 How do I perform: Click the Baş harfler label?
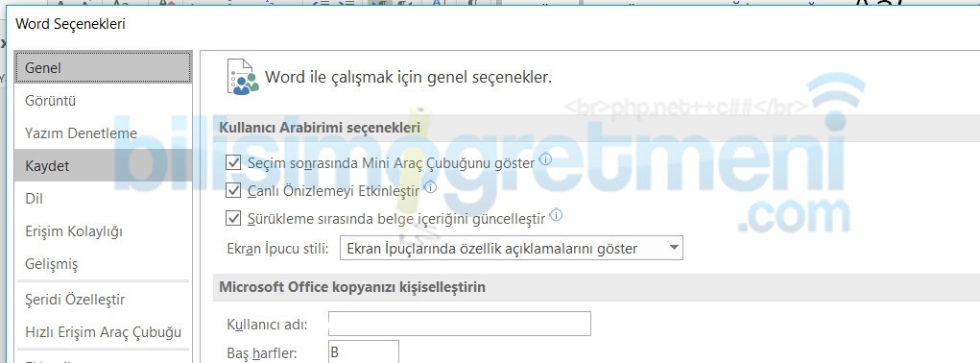(x=262, y=353)
